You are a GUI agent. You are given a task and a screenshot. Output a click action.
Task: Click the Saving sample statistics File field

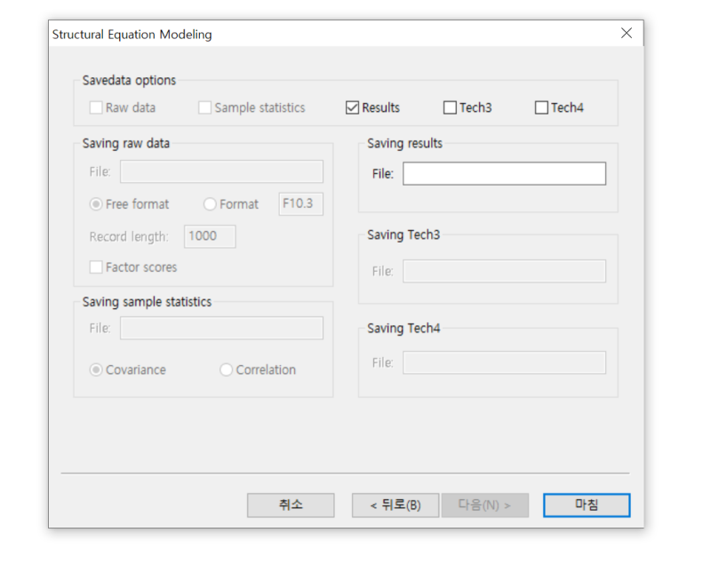(x=221, y=328)
